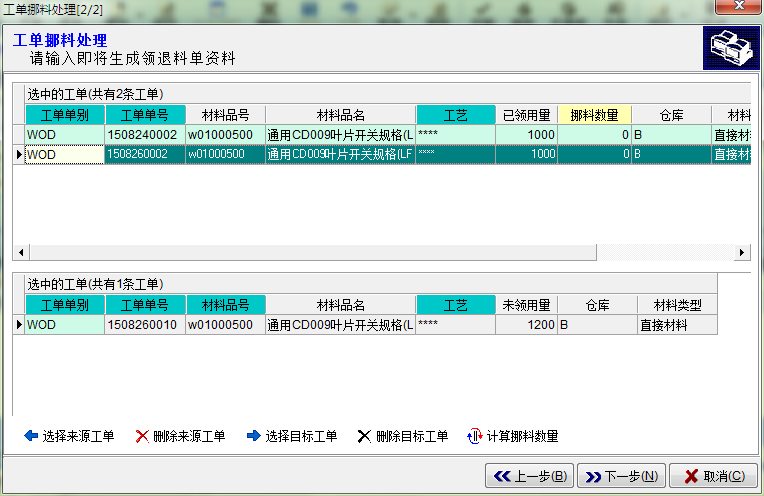
Task: Click 已领用量 1000 in row 1508260002
Action: (x=527, y=154)
